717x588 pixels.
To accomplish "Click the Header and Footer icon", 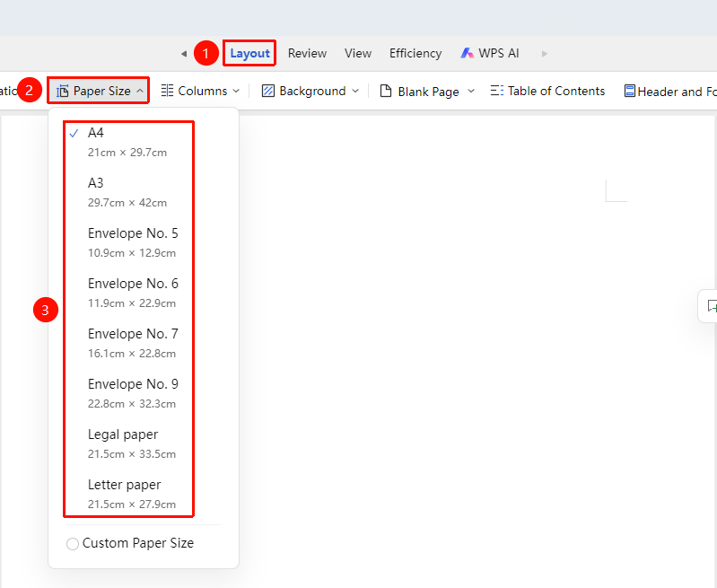I will tap(630, 91).
